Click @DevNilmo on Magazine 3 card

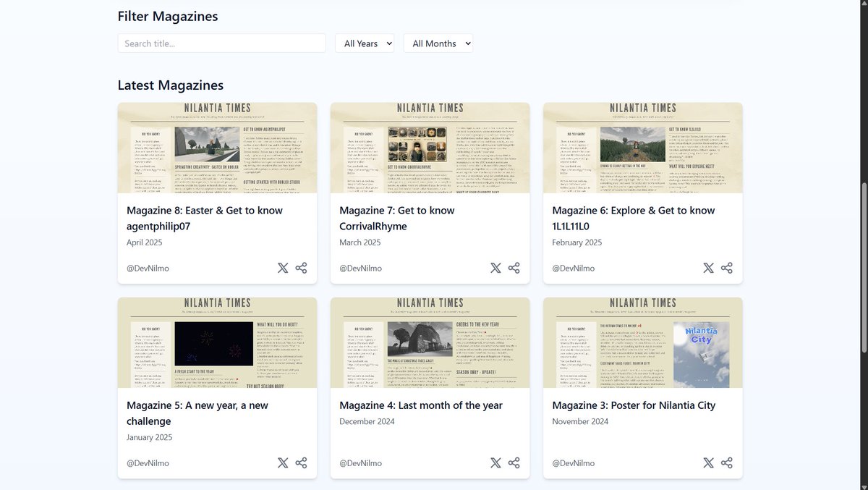click(x=573, y=462)
